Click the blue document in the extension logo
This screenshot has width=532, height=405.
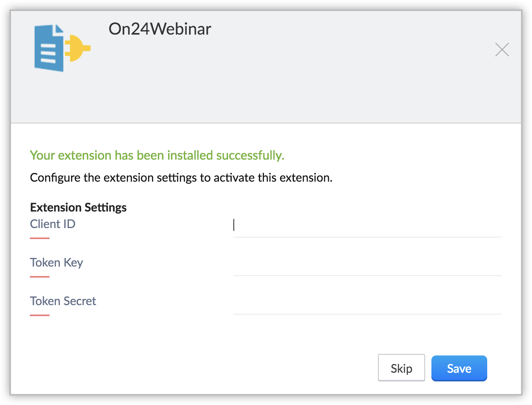49,49
